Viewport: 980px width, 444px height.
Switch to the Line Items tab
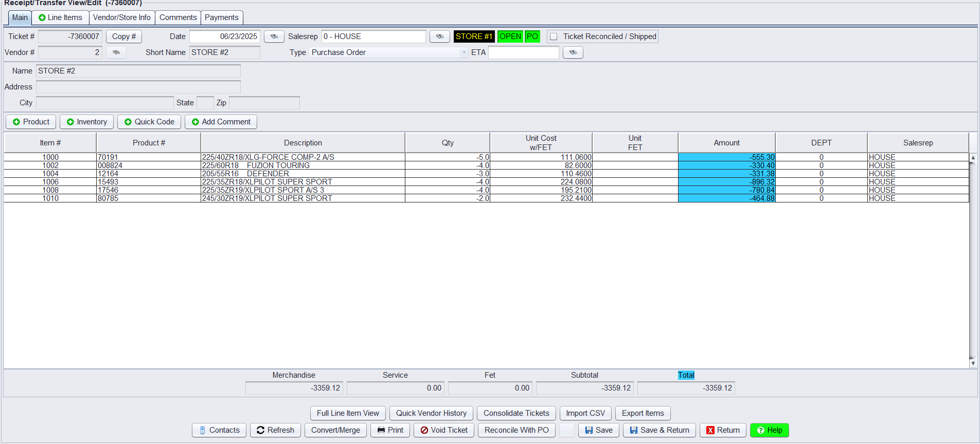click(60, 17)
